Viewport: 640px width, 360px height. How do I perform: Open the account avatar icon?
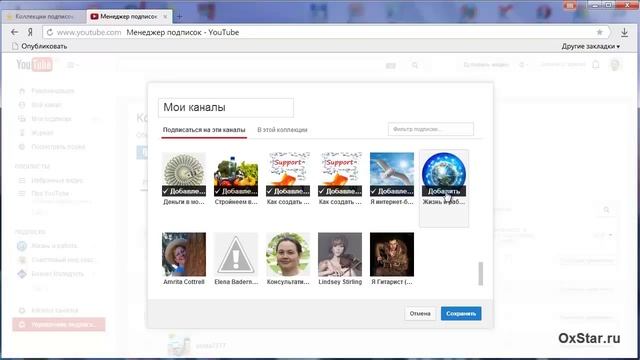click(615, 64)
